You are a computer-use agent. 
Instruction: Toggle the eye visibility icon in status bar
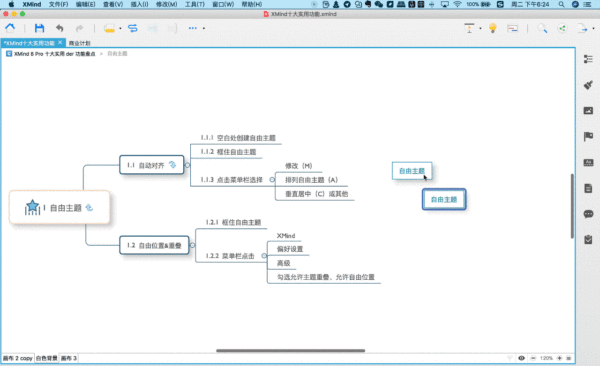click(521, 358)
